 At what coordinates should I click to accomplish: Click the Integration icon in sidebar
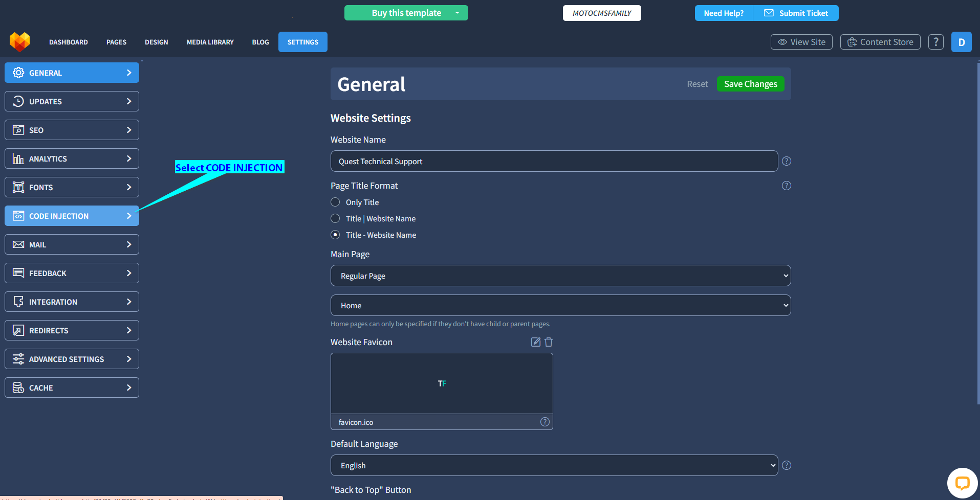(18, 302)
